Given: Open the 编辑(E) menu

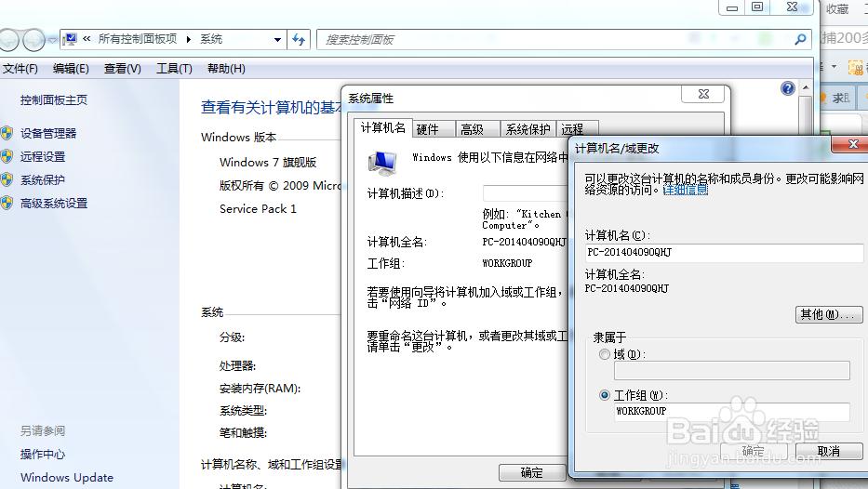Looking at the screenshot, I should click(x=71, y=69).
